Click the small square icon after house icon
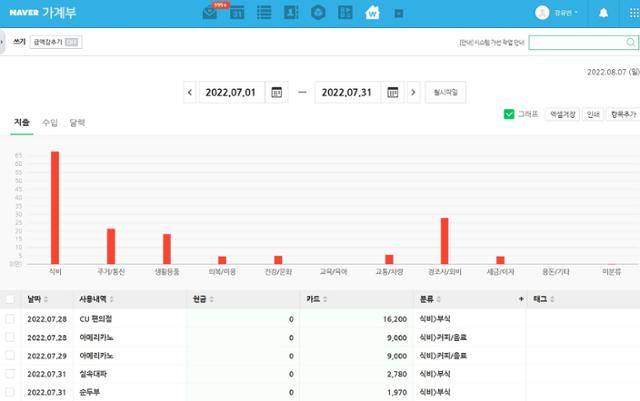The height and width of the screenshot is (401, 640). pyautogui.click(x=399, y=14)
